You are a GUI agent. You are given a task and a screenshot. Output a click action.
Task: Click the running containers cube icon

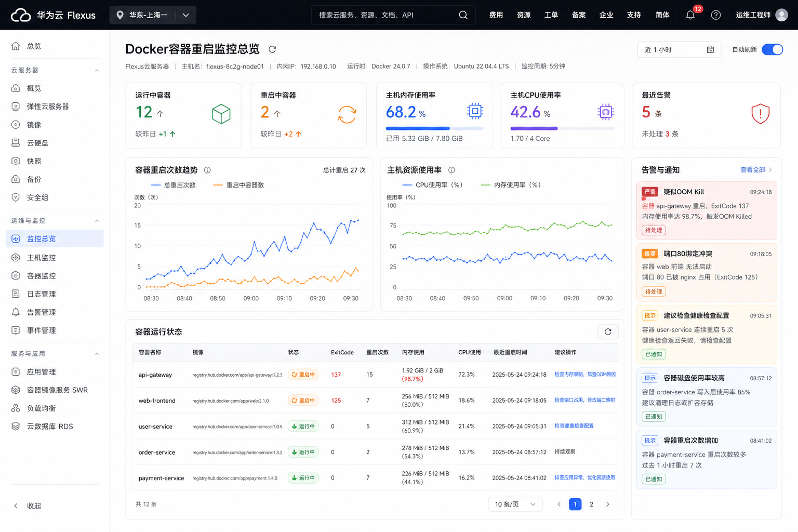(221, 114)
